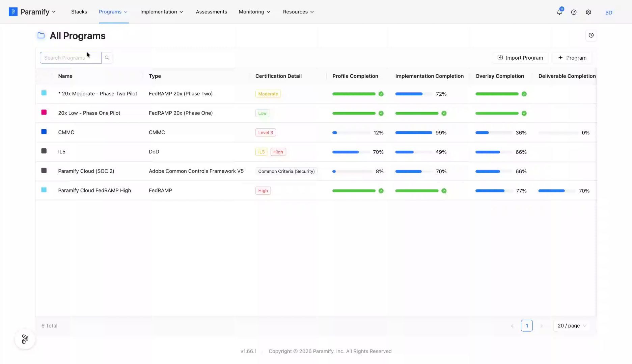Click the search magnifier button
Viewport: 632px width, 364px height.
click(x=107, y=58)
